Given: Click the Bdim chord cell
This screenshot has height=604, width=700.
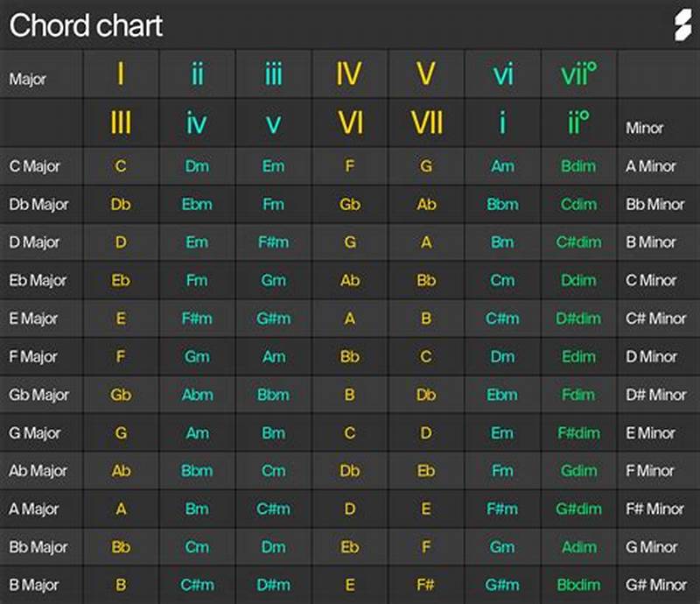Looking at the screenshot, I should [x=579, y=165].
